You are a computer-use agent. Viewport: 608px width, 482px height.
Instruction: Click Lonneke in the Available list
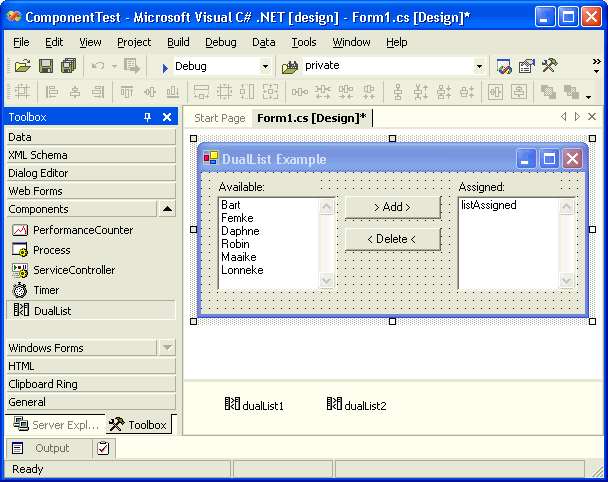242,270
